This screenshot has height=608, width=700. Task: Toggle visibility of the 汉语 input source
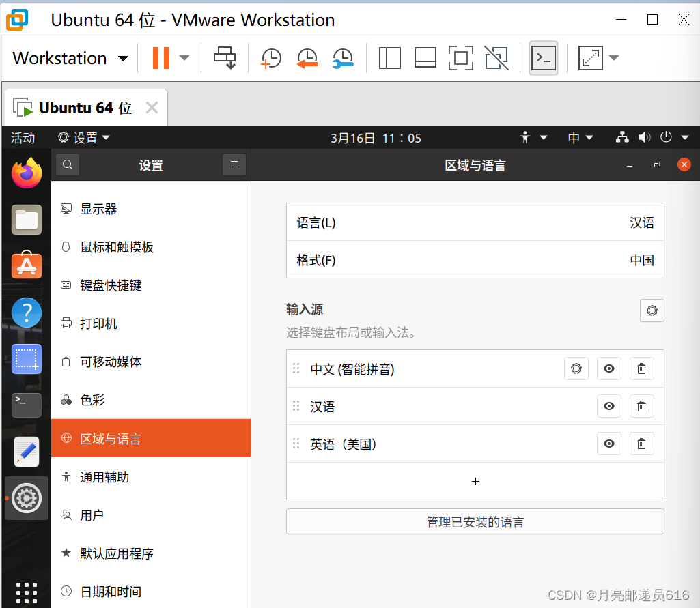(x=608, y=406)
